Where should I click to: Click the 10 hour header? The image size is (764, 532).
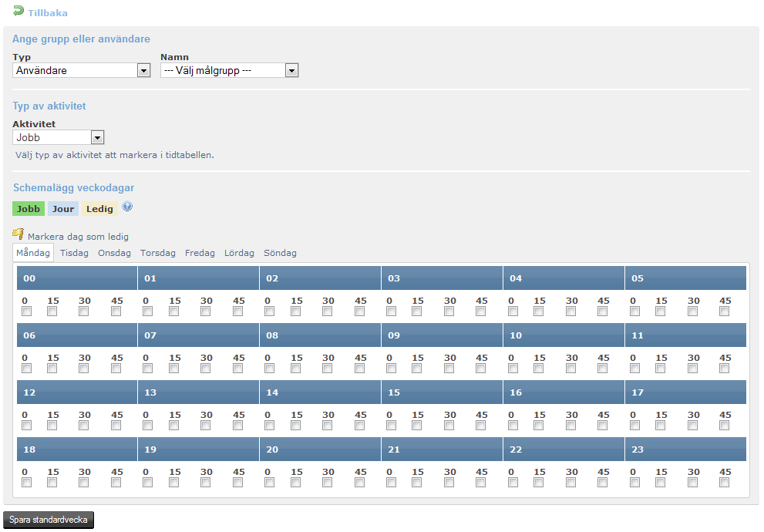coord(564,335)
